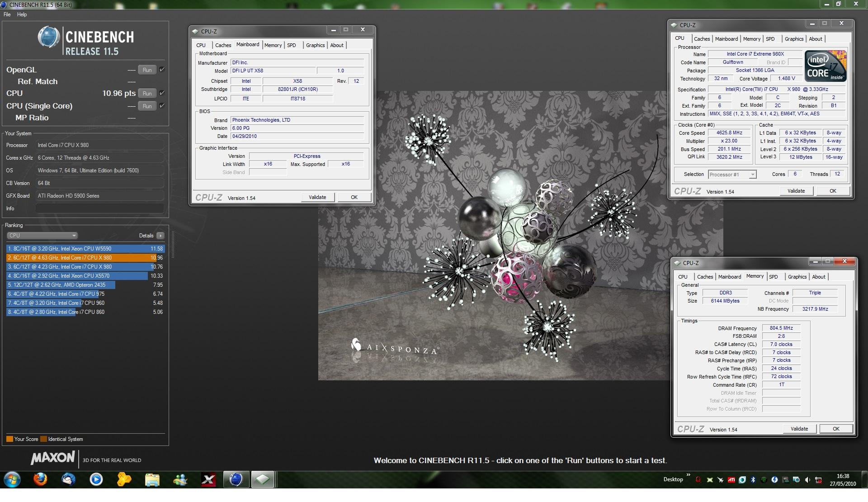
Task: Click the ATI tray icon
Action: point(731,480)
